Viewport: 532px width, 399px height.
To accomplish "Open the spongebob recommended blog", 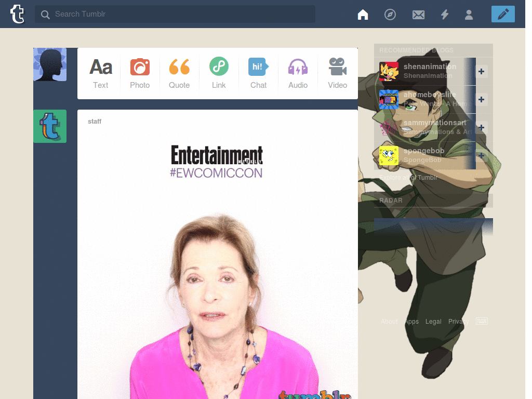I will point(424,151).
